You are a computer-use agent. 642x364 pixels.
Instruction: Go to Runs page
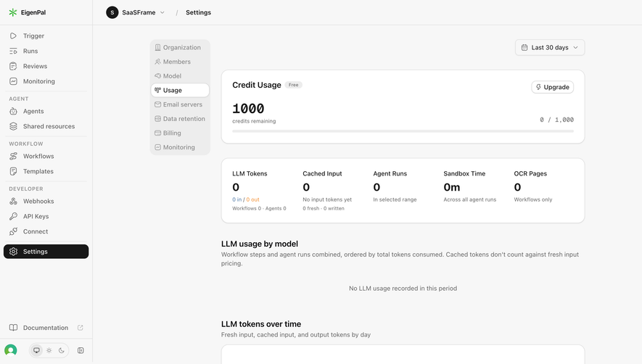tap(46, 51)
